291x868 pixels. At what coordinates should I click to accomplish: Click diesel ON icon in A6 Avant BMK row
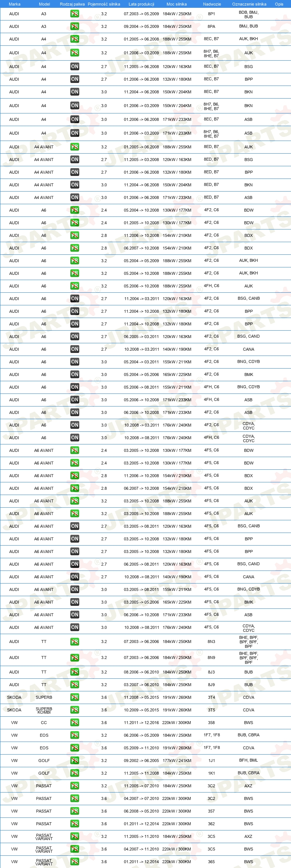[x=74, y=602]
